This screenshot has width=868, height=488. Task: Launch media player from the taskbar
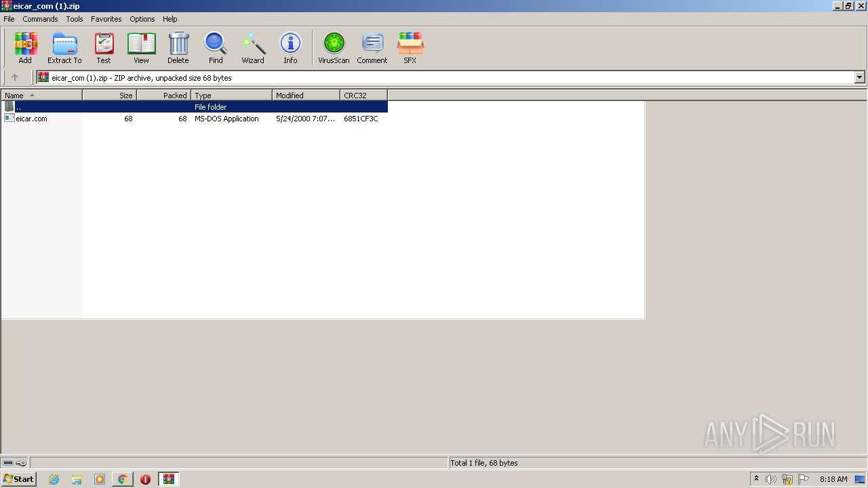pos(100,479)
